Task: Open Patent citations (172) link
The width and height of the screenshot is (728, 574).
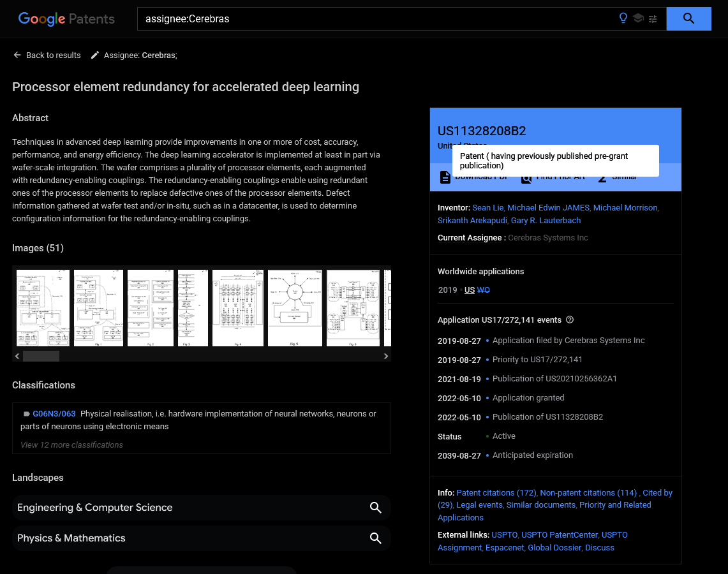Action: pos(496,493)
